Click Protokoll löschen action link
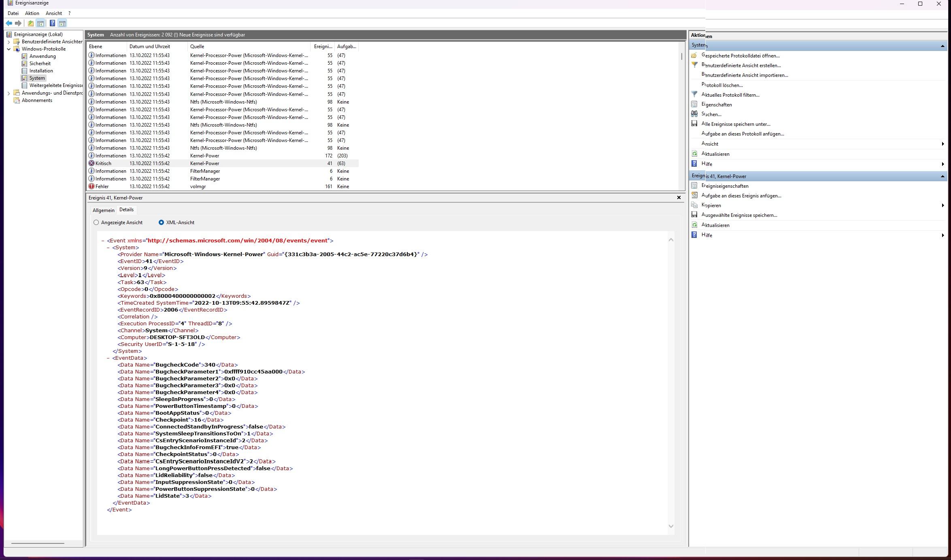Screen dimensions: 951x560 [x=722, y=85]
